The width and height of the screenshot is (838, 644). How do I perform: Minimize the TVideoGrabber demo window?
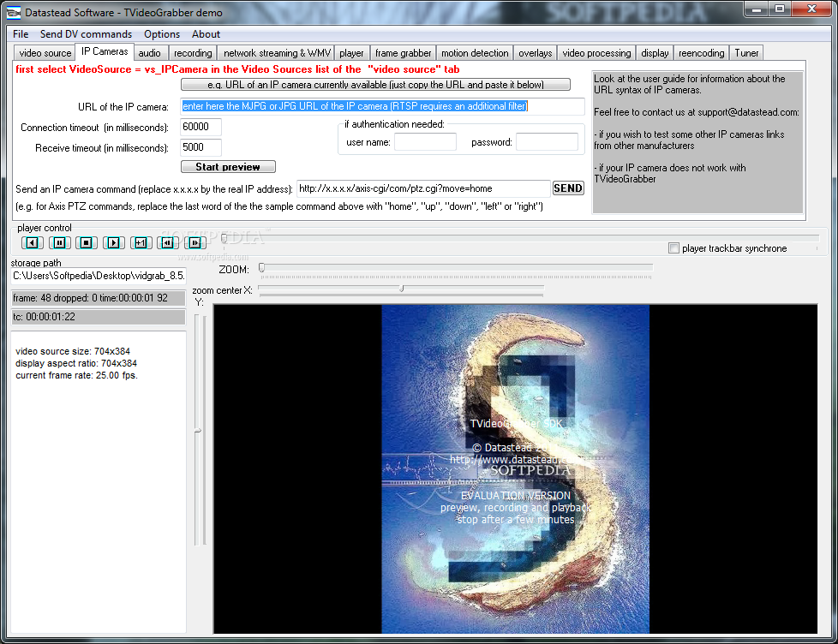coord(757,9)
